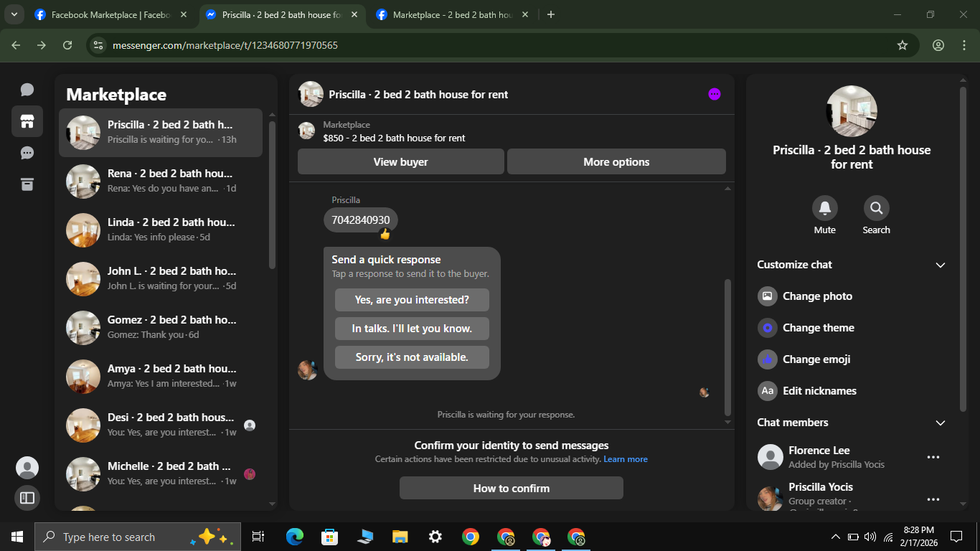Screen dimensions: 980x551
Task: Click purple conversation info icon in header
Action: click(714, 94)
